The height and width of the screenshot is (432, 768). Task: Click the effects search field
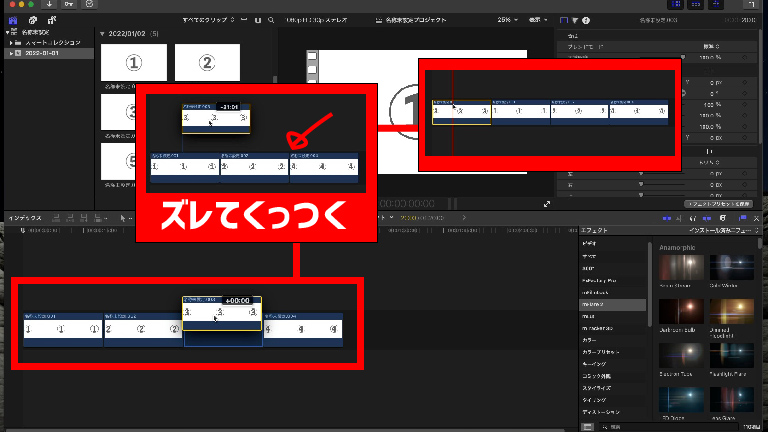point(671,427)
